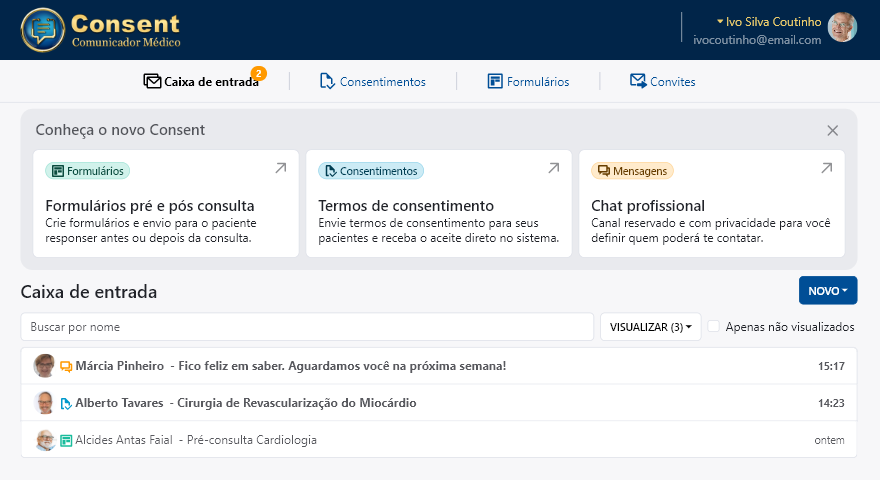Open Ivo Silva Coutinho's profile avatar
The width and height of the screenshot is (880, 480).
(842, 27)
